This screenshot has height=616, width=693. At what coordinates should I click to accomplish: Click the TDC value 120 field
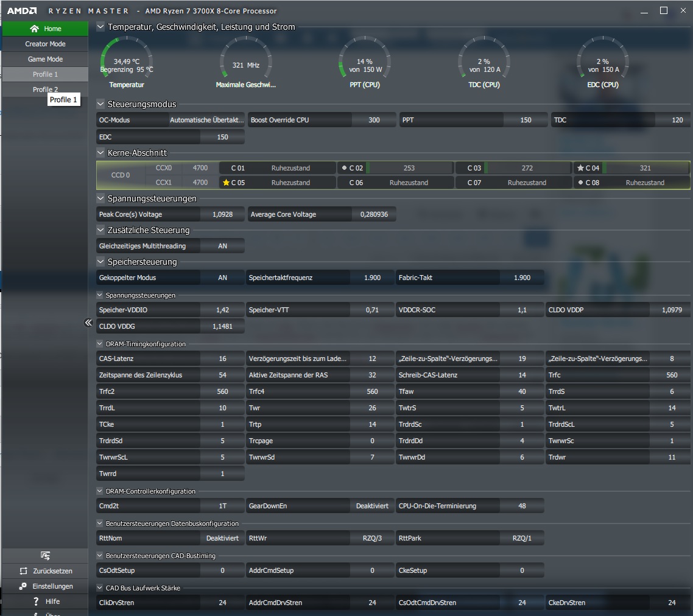[x=673, y=120]
